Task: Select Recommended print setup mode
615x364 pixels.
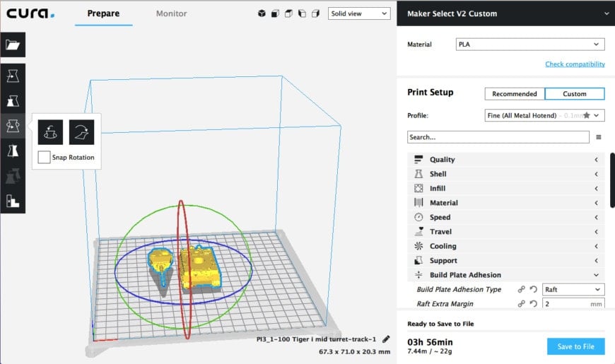Action: click(x=515, y=94)
